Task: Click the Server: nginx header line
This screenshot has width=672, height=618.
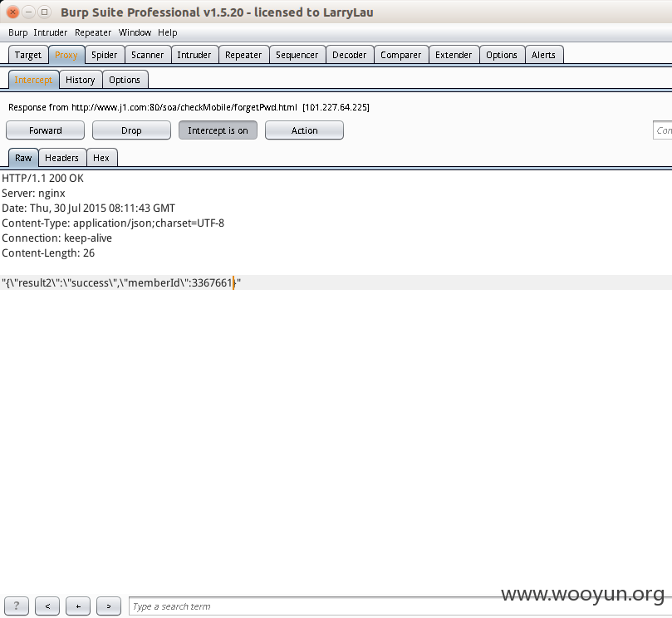Action: (33, 194)
